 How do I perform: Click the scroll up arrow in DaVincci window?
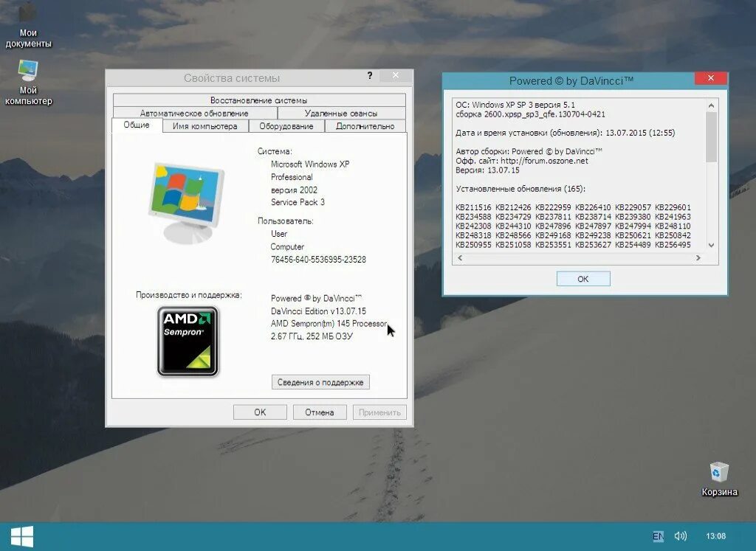pos(711,105)
